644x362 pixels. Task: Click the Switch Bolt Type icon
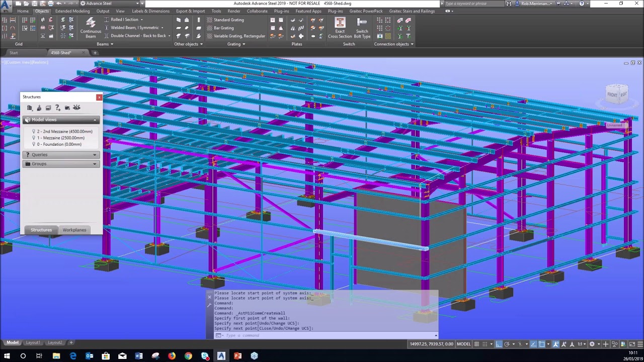click(x=362, y=28)
